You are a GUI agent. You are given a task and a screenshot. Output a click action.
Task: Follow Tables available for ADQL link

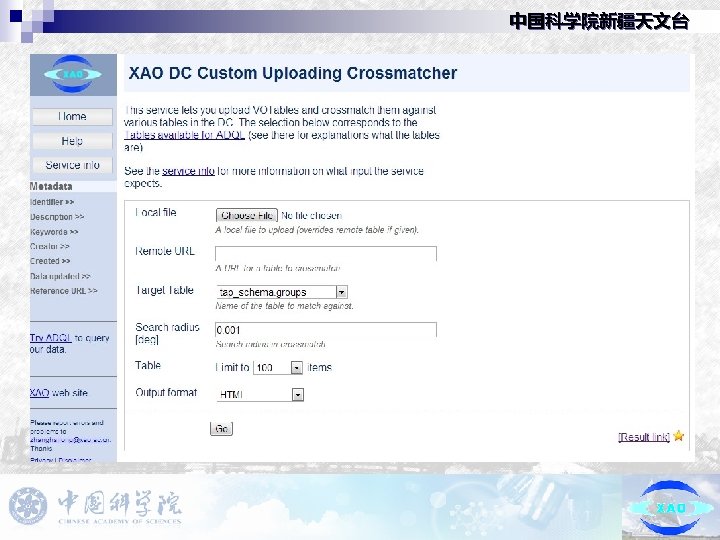184,135
